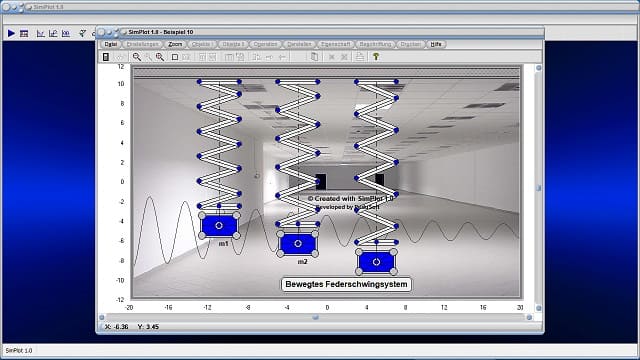Screen dimensions: 640x360
Task: Click the right end knob of the horizontal slider
Action: 529,317
